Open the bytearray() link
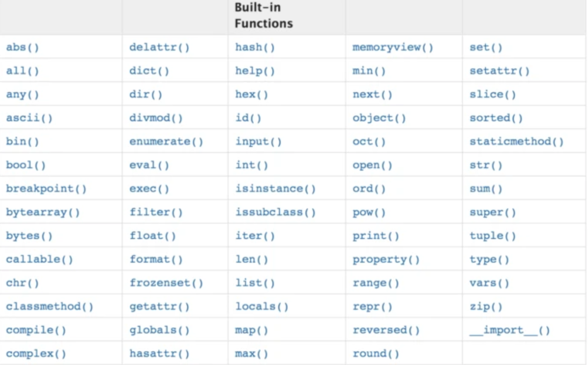588x365 pixels. click(43, 212)
